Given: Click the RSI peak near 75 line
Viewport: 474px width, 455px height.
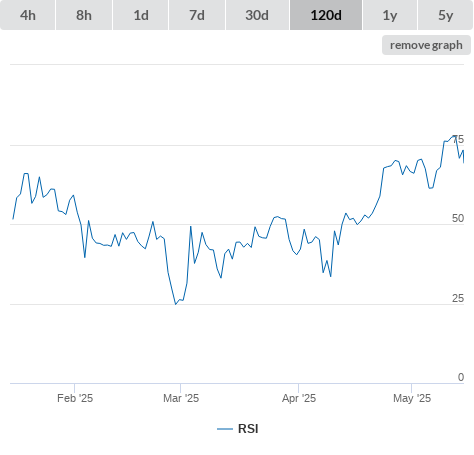Looking at the screenshot, I should tap(454, 136).
